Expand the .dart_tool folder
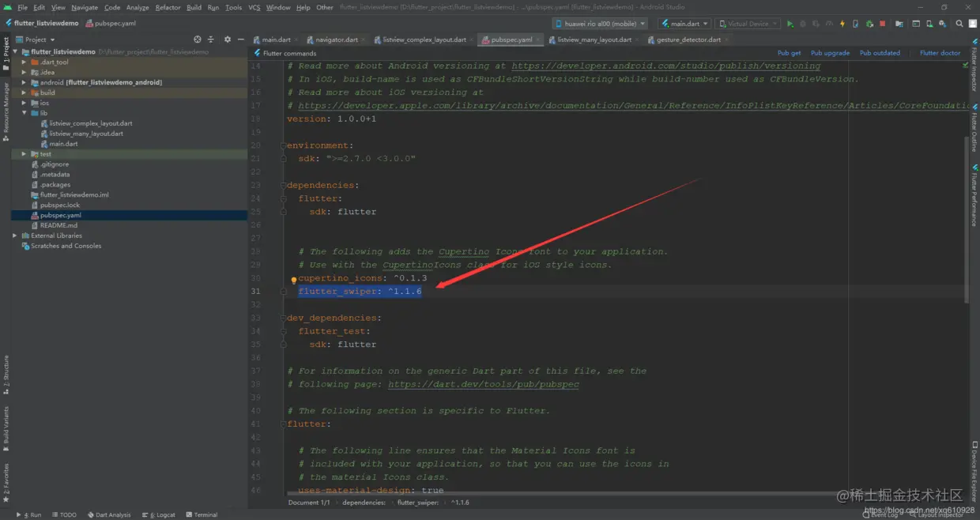Screen dimensions: 980x520 click(24, 62)
